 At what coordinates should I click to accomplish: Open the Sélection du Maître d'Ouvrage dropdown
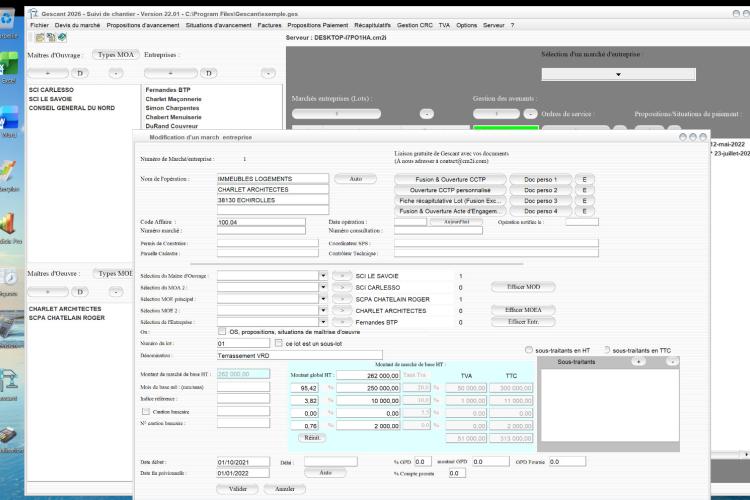[x=323, y=276]
